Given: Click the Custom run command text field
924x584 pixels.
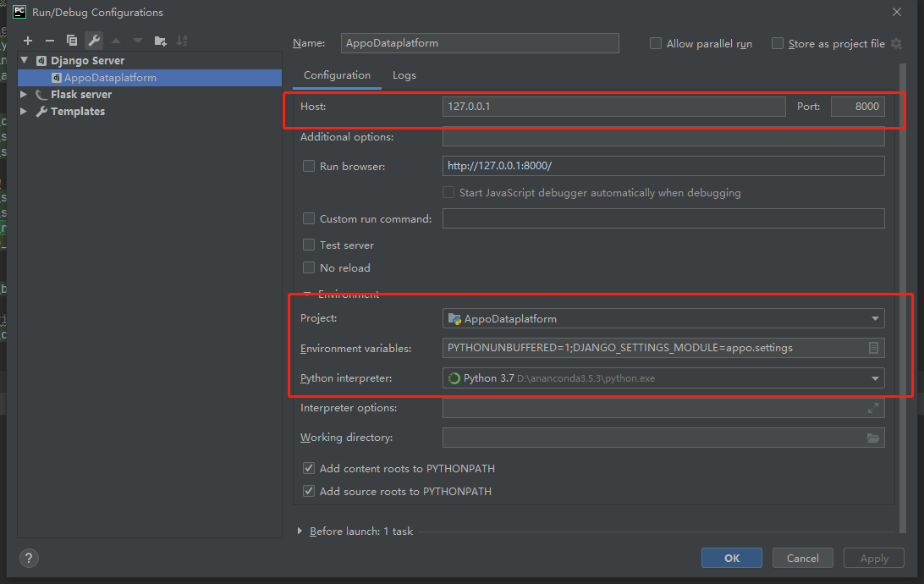Looking at the screenshot, I should coord(663,218).
